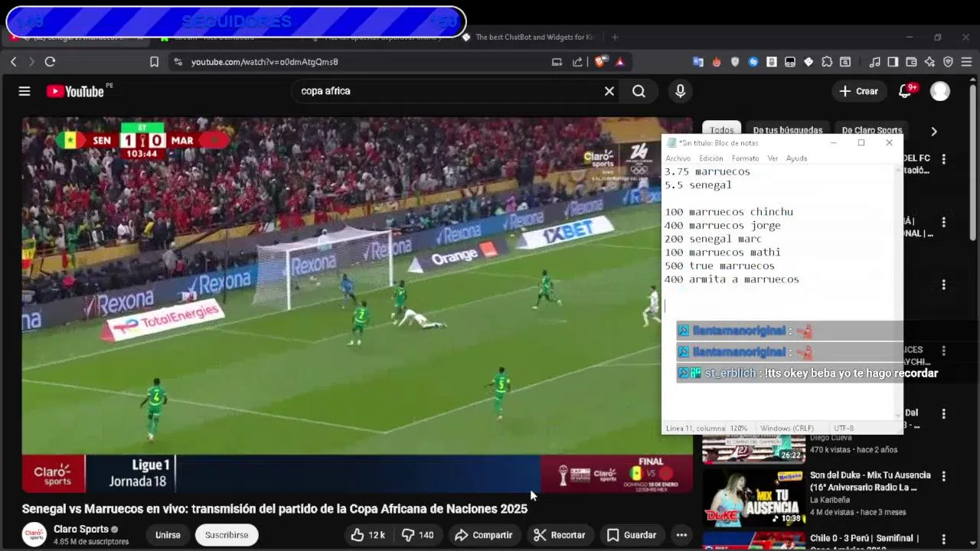
Task: Click the Guardar save button
Action: pyautogui.click(x=632, y=535)
